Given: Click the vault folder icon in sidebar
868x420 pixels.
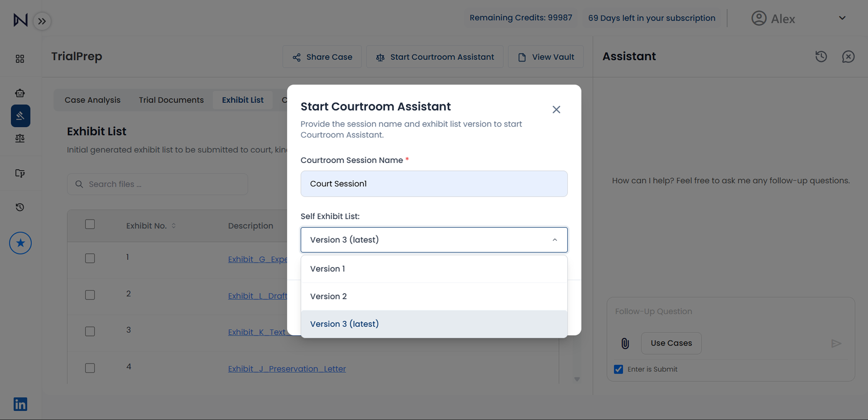Looking at the screenshot, I should 20,173.
